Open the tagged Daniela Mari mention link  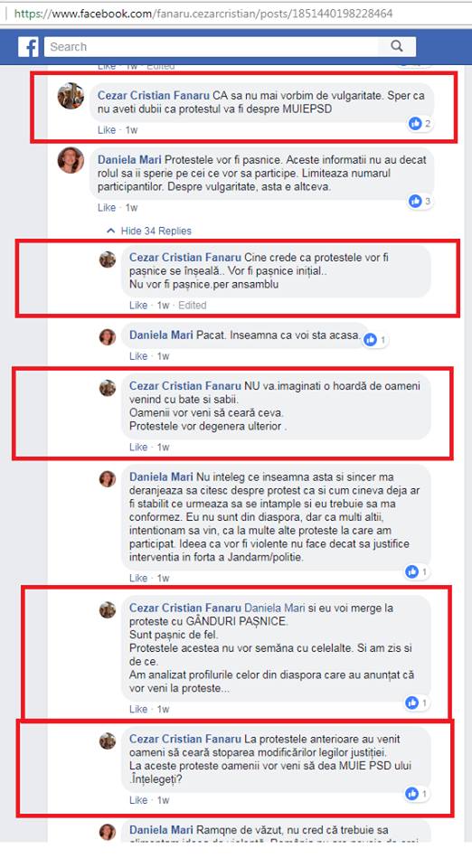275,608
